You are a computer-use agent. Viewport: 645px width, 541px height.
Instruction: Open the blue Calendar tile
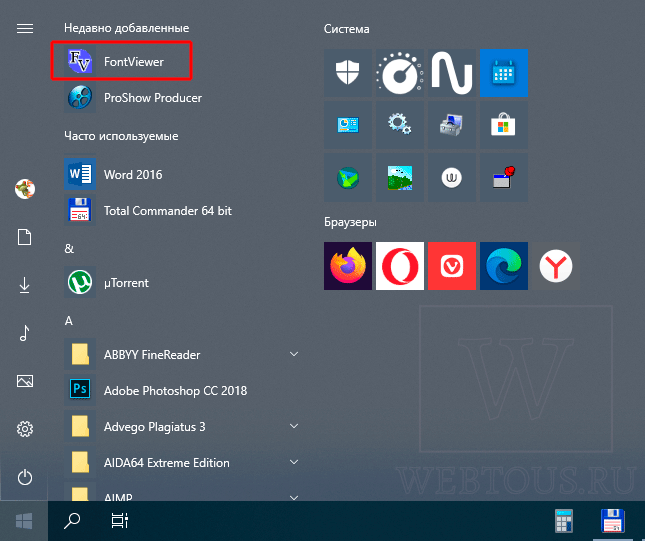(x=503, y=73)
